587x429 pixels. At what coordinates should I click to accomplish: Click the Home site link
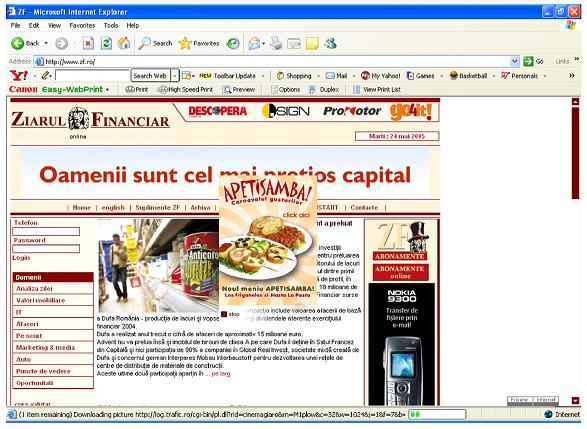pyautogui.click(x=82, y=207)
